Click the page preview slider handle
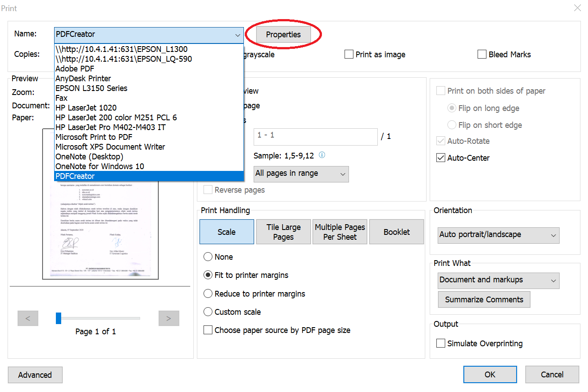 point(59,318)
